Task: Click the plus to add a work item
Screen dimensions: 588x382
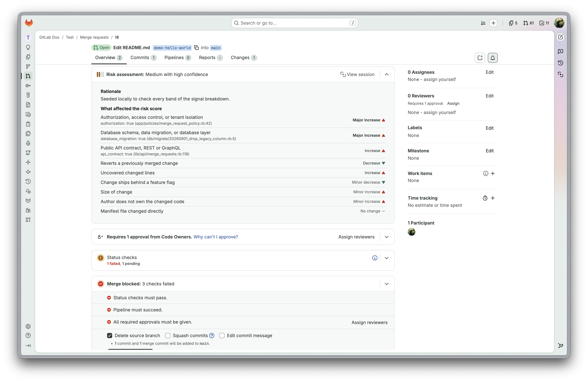Action: [x=493, y=173]
